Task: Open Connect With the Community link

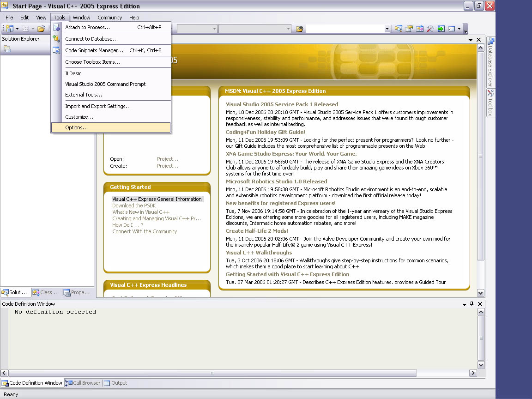Action: [x=145, y=232]
